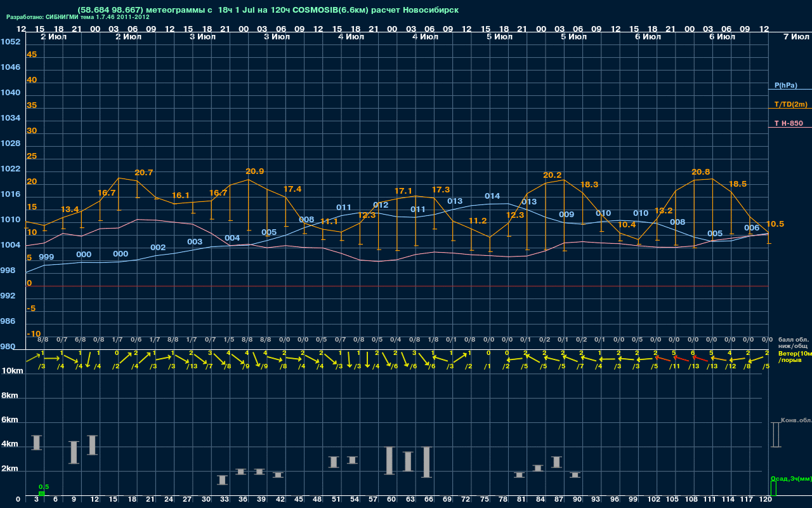
Task: Select the 11.1 temperature label
Action: click(x=329, y=222)
